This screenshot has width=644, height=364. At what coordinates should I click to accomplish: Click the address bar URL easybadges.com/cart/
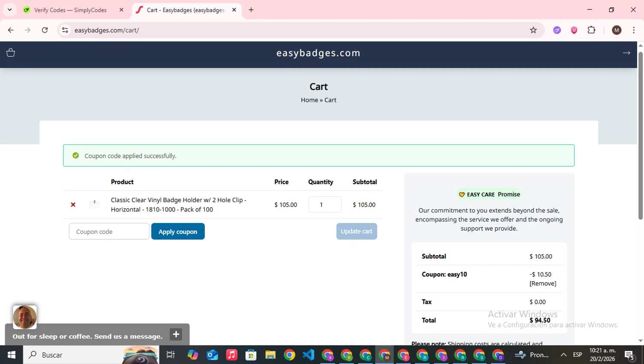point(107,30)
